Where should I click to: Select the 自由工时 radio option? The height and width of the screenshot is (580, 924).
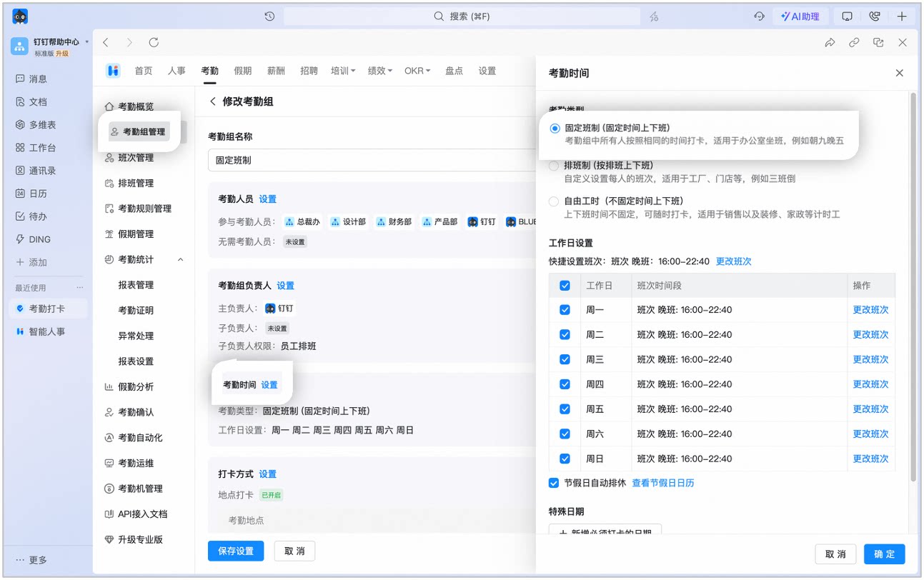tap(554, 201)
